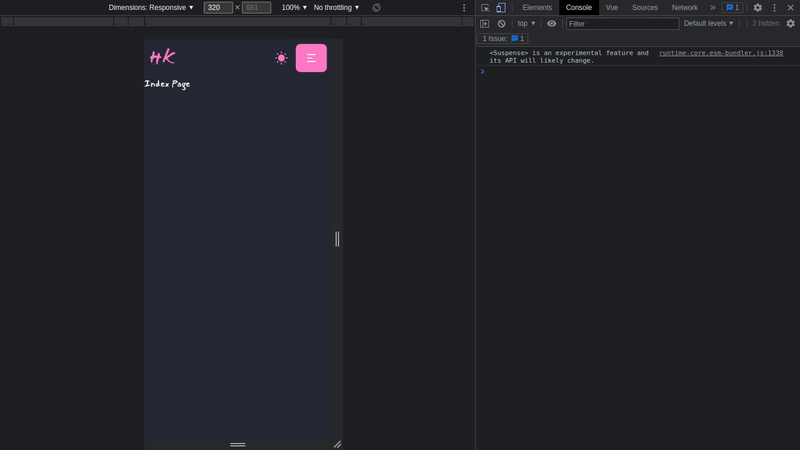This screenshot has height=450, width=800.
Task: Open runtime-core.esm-bundler.js:1338 source link
Action: click(721, 53)
